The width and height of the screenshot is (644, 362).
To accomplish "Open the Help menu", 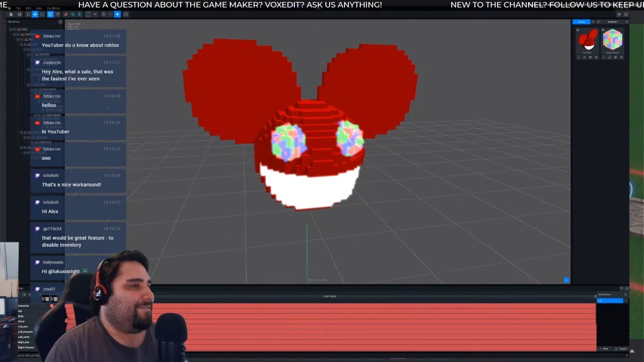I will coord(39,9).
